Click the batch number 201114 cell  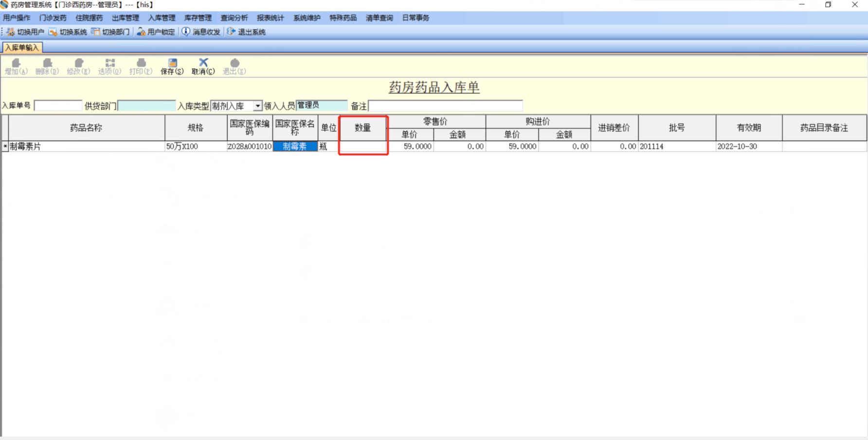[677, 147]
